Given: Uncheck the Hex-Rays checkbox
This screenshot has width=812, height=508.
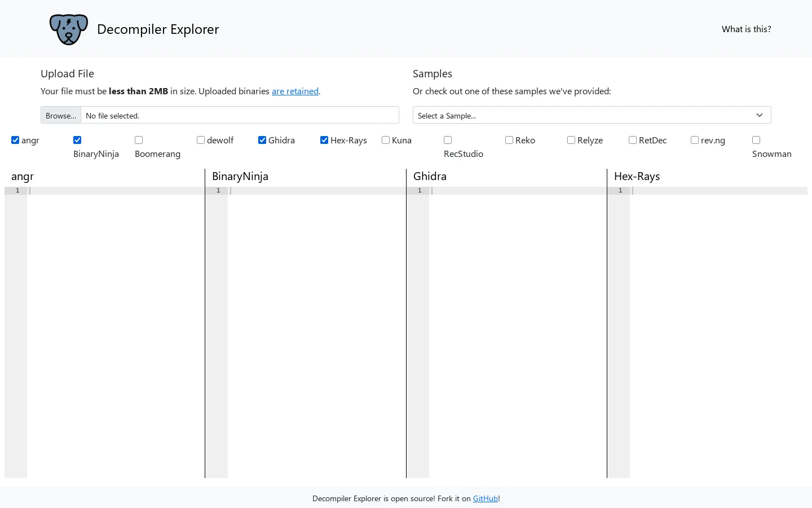Looking at the screenshot, I should click(x=324, y=140).
